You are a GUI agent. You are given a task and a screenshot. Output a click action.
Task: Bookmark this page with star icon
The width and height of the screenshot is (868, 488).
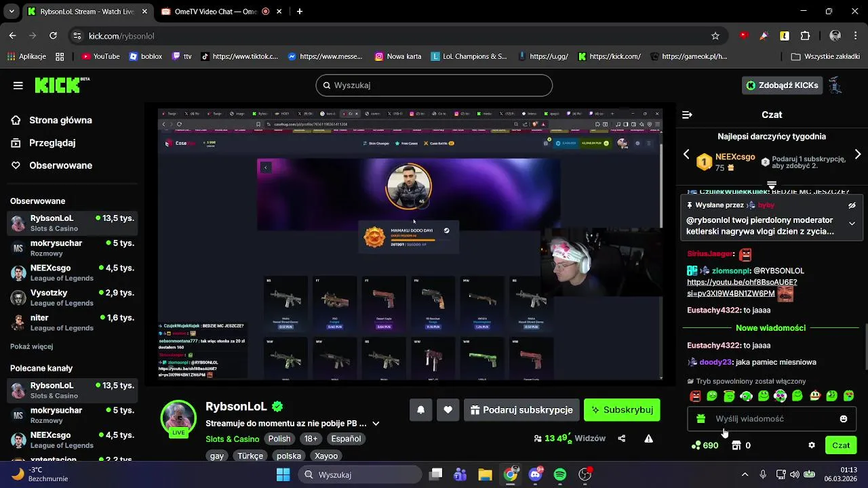(715, 36)
